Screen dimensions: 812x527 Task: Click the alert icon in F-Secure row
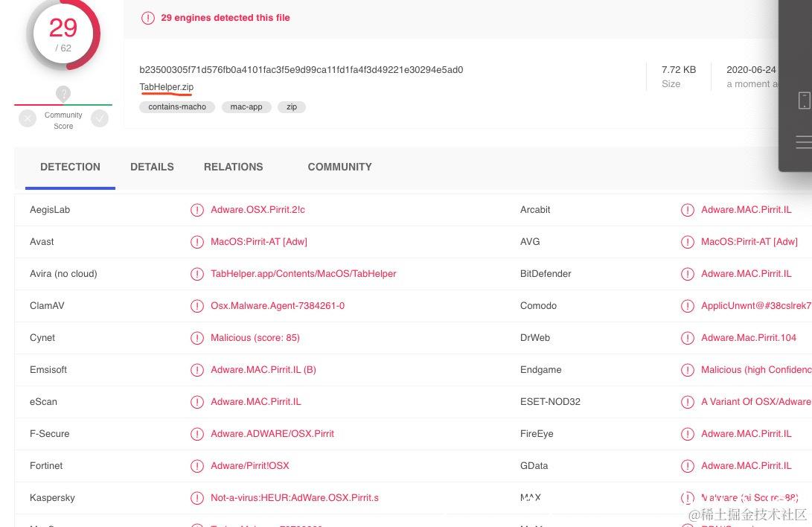(x=197, y=435)
